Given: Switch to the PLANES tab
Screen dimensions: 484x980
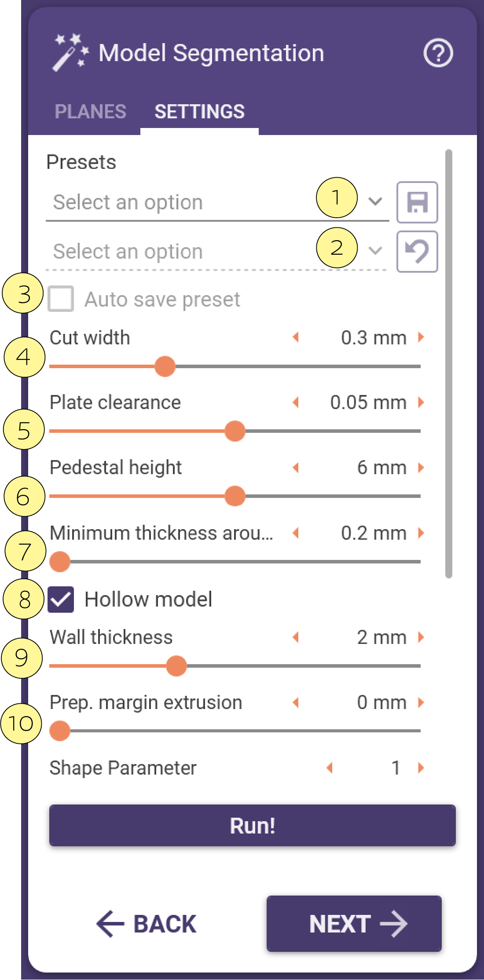Looking at the screenshot, I should (90, 112).
